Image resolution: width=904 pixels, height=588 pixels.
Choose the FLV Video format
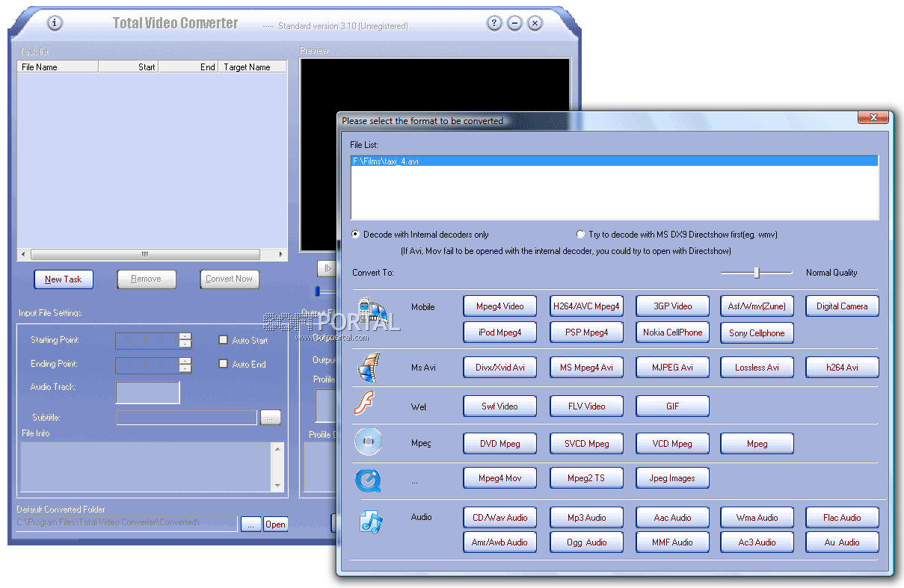pos(586,406)
